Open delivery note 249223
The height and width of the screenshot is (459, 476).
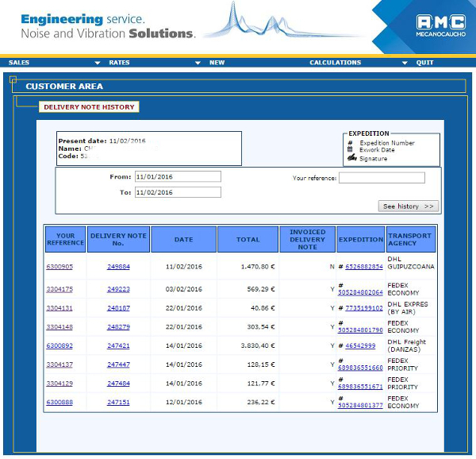(118, 289)
